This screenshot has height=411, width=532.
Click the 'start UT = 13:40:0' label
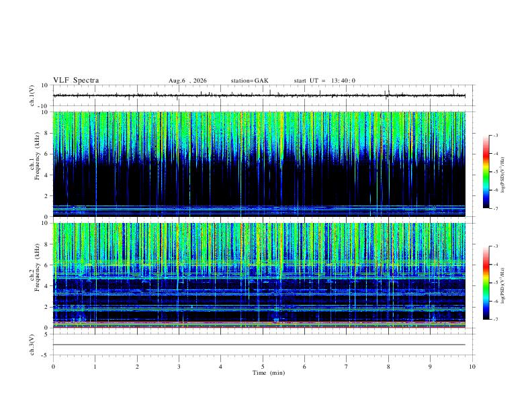click(x=324, y=81)
